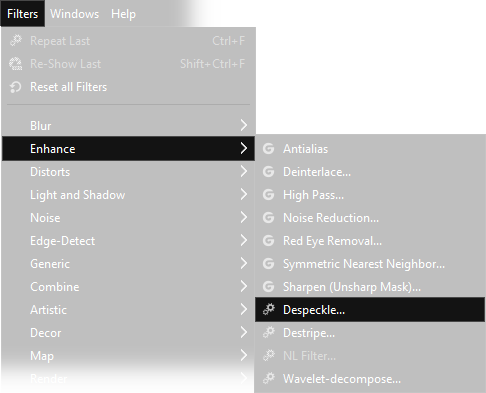Expand the Map chevron arrow
This screenshot has height=393, width=486.
coord(244,355)
